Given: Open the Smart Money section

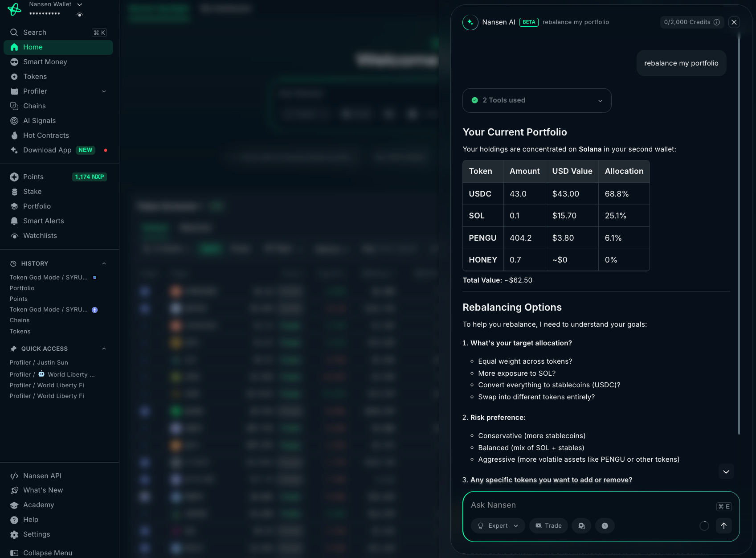Looking at the screenshot, I should point(45,62).
